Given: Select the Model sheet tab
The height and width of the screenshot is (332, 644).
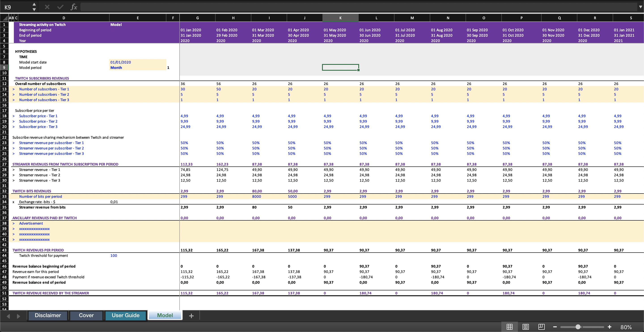Looking at the screenshot, I should [165, 315].
